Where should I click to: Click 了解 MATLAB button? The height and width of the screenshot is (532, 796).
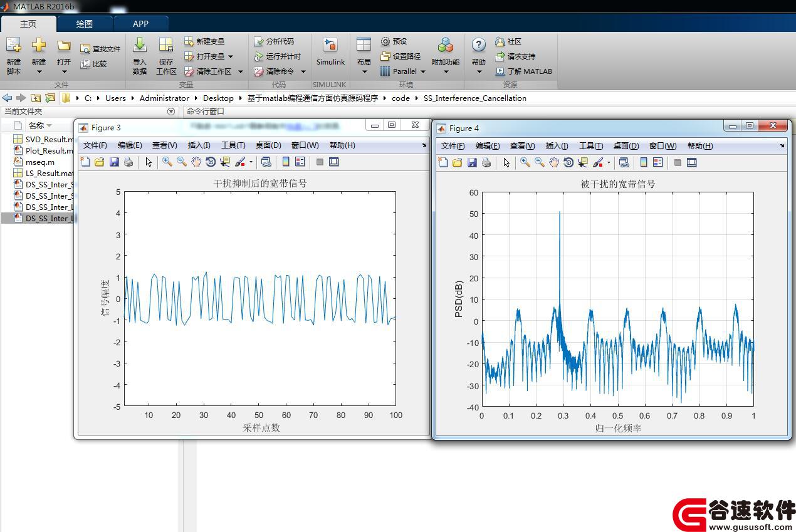524,71
